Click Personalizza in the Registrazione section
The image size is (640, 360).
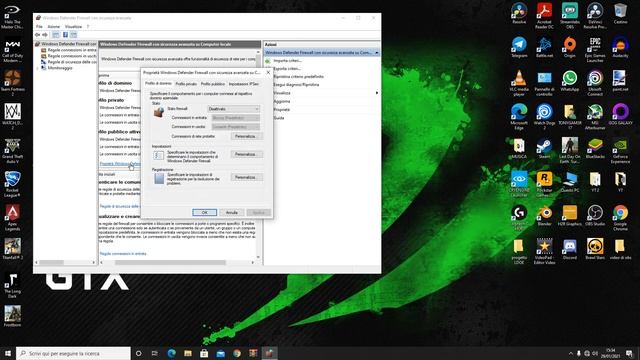point(247,178)
